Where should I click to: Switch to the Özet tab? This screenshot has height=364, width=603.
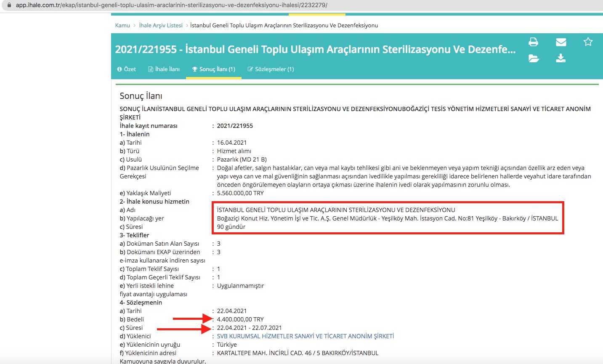[x=127, y=69]
